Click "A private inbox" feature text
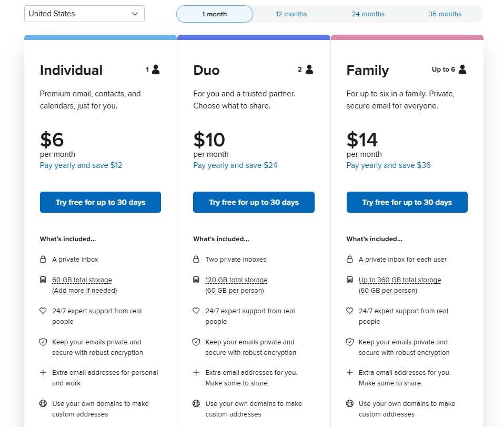Viewport: 504px width, 427px height. (75, 260)
